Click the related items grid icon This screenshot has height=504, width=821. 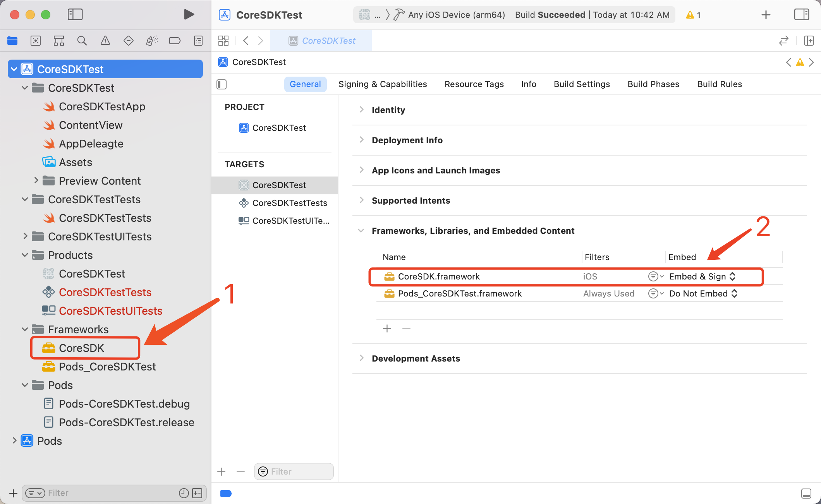point(223,41)
